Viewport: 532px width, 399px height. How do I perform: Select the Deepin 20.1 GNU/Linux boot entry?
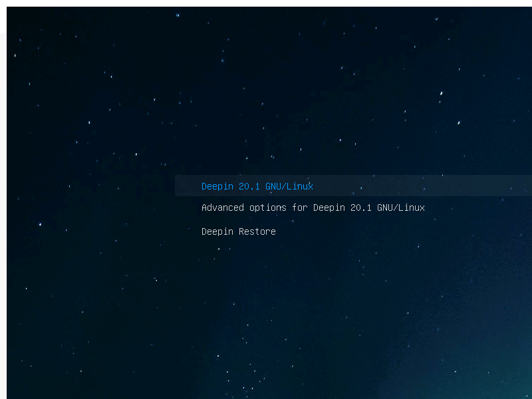point(353,186)
